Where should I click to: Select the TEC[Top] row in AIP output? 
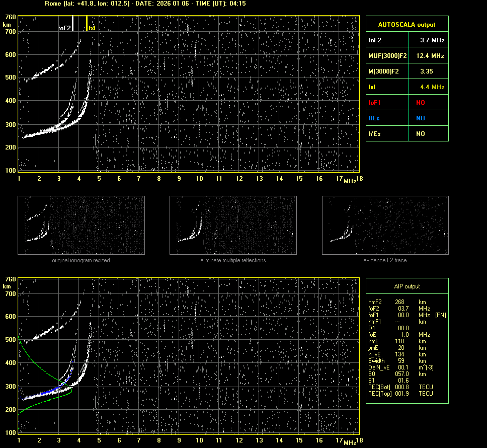tap(400, 394)
